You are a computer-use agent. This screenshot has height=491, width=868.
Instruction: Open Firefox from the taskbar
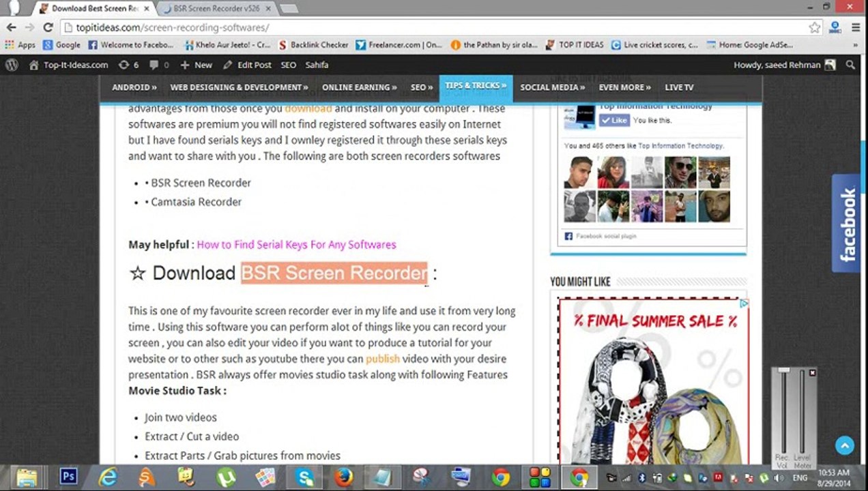(343, 477)
